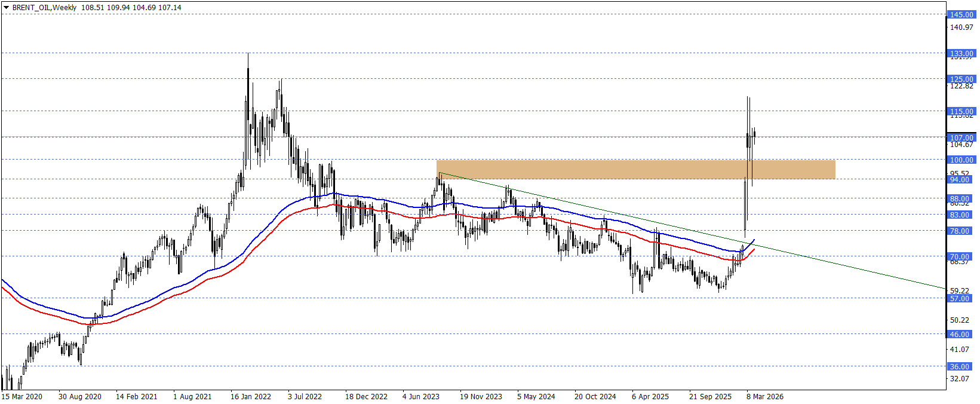Image resolution: width=980 pixels, height=404 pixels.
Task: Click the 8 Mar 2026 date on time axis
Action: click(765, 397)
